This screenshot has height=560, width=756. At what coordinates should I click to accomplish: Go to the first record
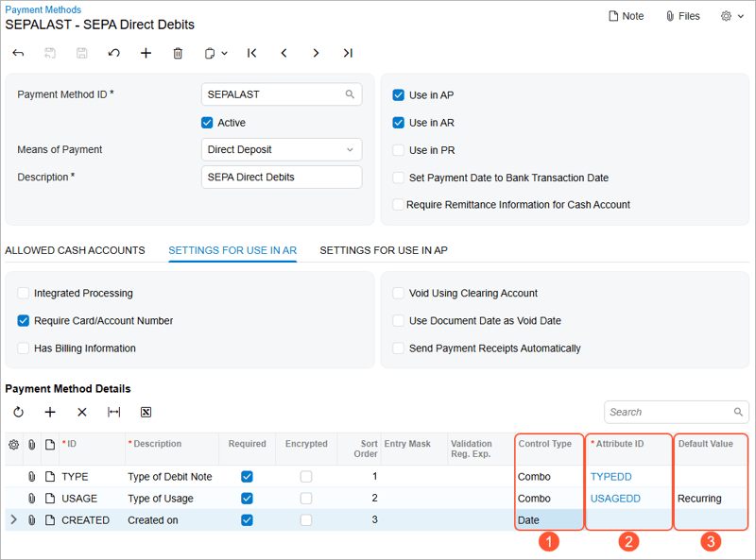tap(251, 53)
